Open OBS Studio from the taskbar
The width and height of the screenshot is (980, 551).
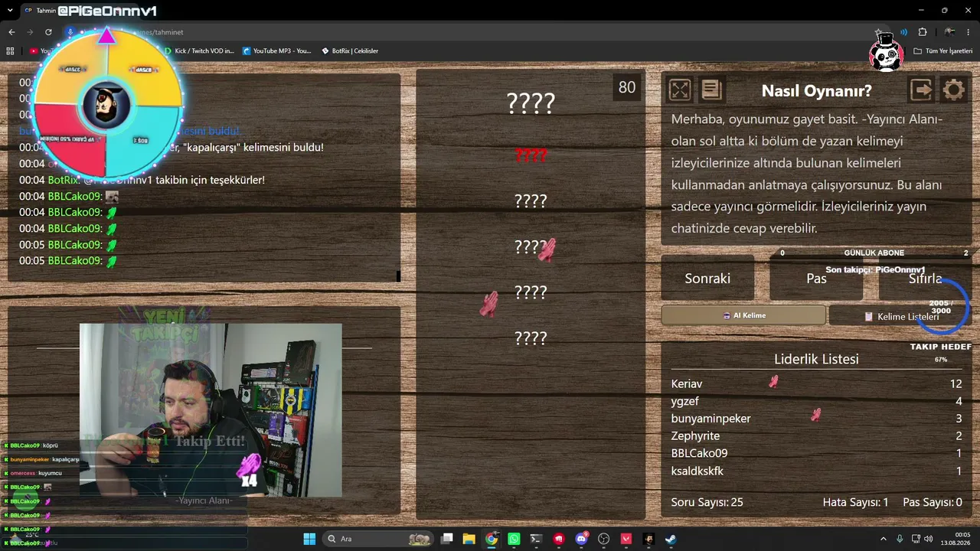point(603,539)
